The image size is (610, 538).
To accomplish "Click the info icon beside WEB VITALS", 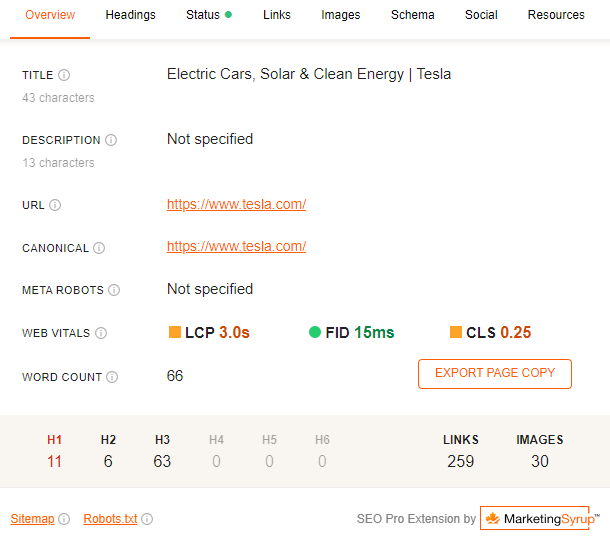I will (x=101, y=333).
